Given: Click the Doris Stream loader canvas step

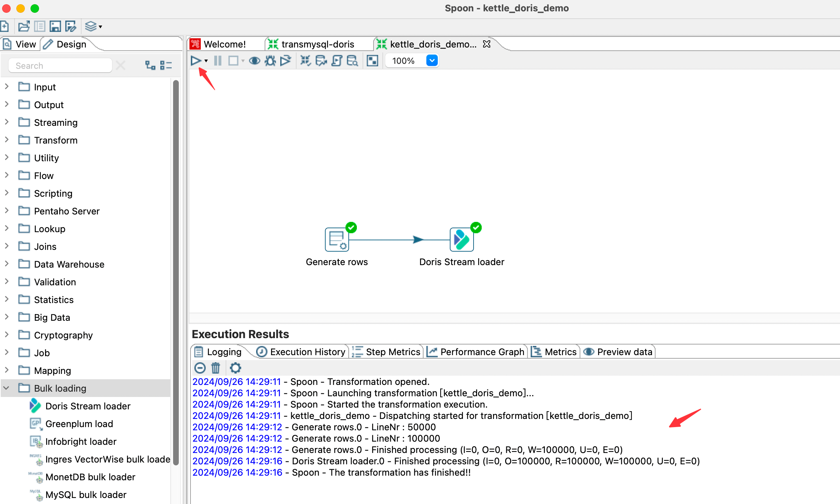Looking at the screenshot, I should coord(462,240).
